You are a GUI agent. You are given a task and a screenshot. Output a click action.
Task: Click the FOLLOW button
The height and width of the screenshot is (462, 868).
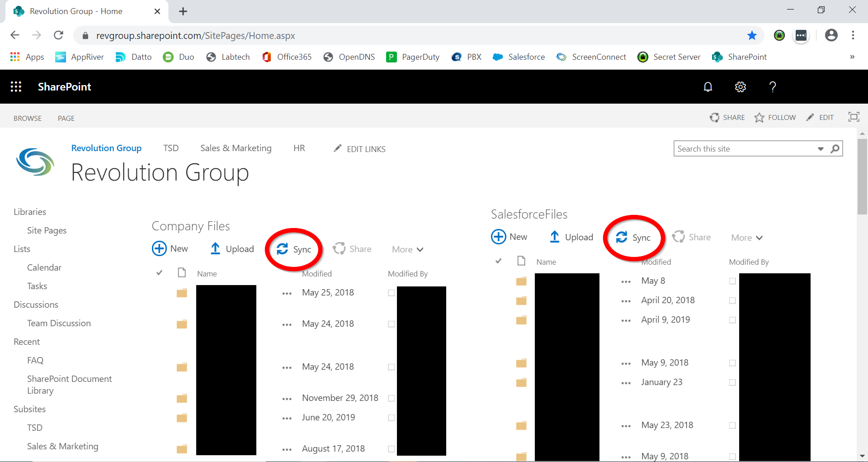tap(775, 117)
